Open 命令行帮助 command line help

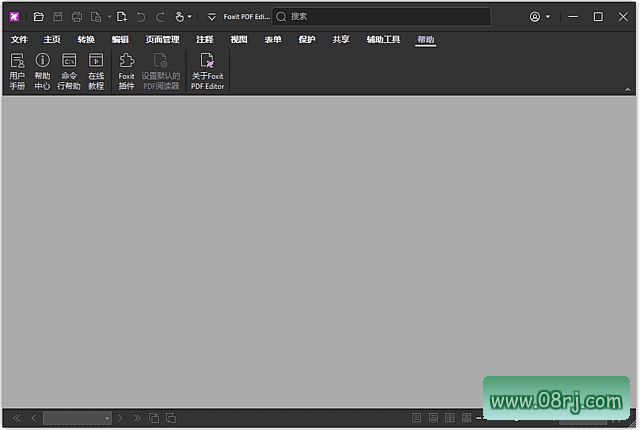click(x=69, y=71)
